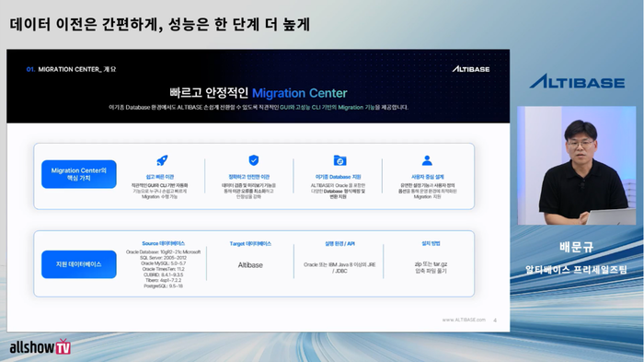Screen dimensions: 644x362
Task: Click the user person icon
Action: pyautogui.click(x=427, y=160)
